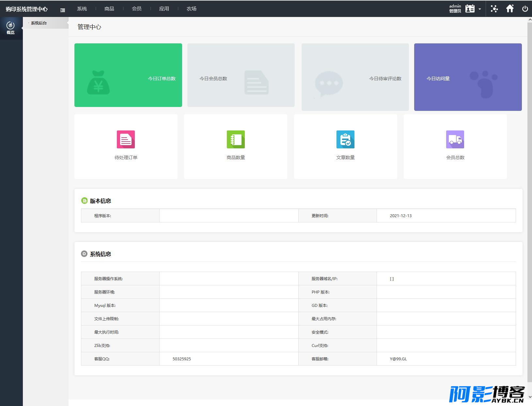
Task: Open the 应用 menu item
Action: (x=164, y=9)
